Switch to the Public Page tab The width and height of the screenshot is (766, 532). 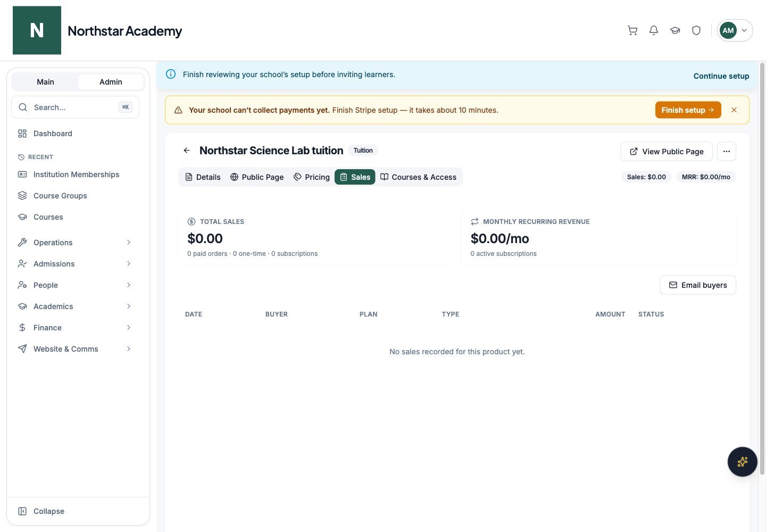tap(257, 177)
